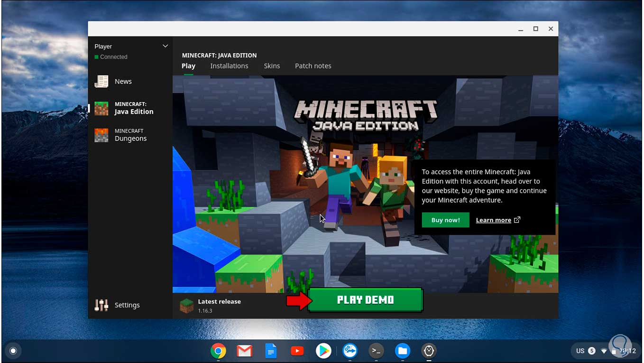
Task: Click the external link icon beside Learn more
Action: click(x=517, y=220)
